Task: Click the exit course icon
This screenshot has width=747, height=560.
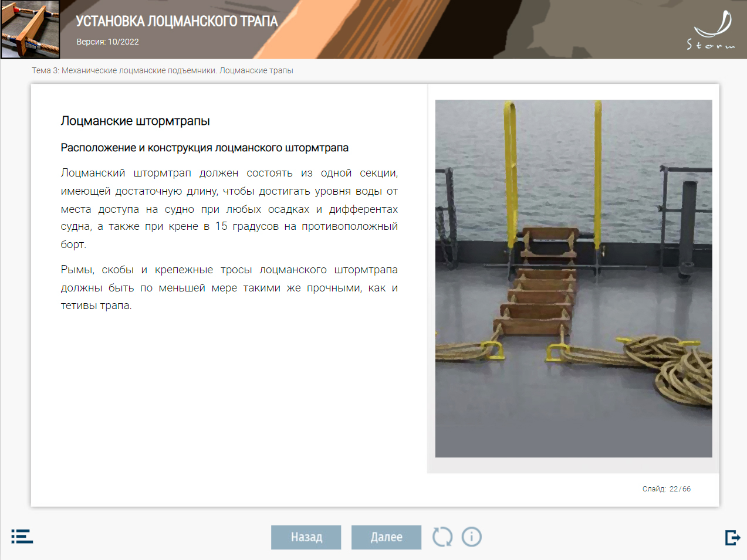Action: tap(733, 537)
